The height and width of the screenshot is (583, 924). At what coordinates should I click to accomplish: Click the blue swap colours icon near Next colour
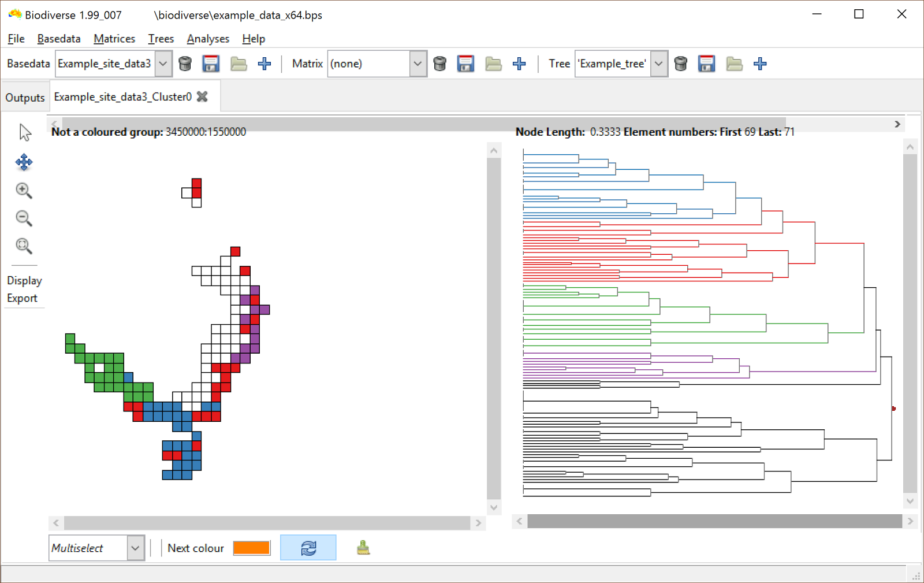pyautogui.click(x=308, y=547)
